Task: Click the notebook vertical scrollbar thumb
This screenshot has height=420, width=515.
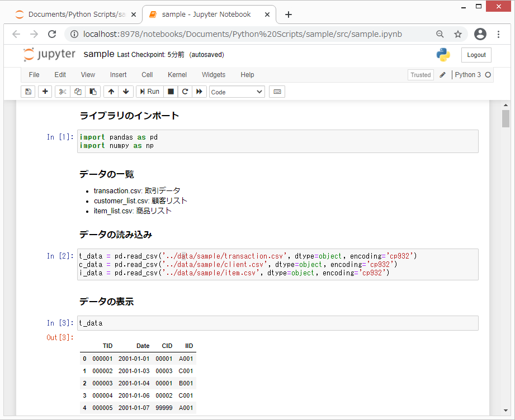Action: click(505, 118)
